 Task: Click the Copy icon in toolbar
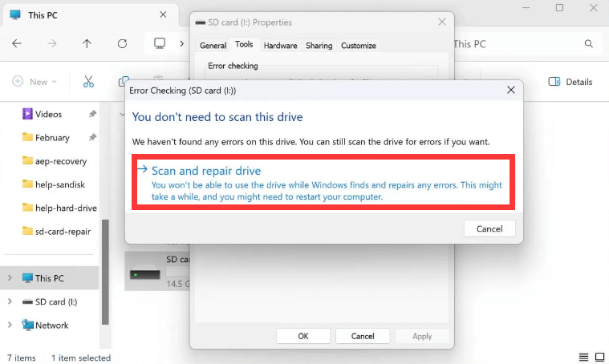124,82
